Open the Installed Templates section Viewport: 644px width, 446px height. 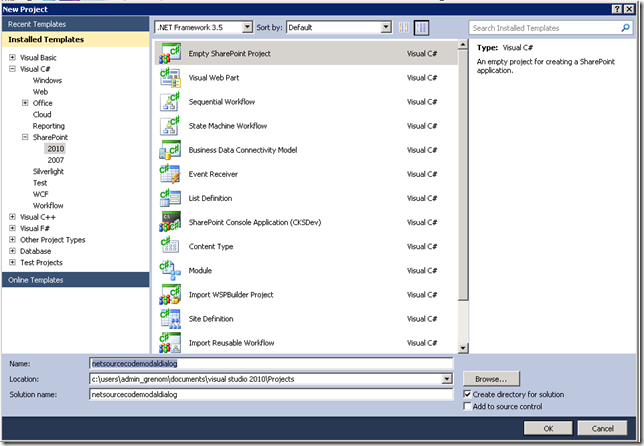pyautogui.click(x=75, y=39)
